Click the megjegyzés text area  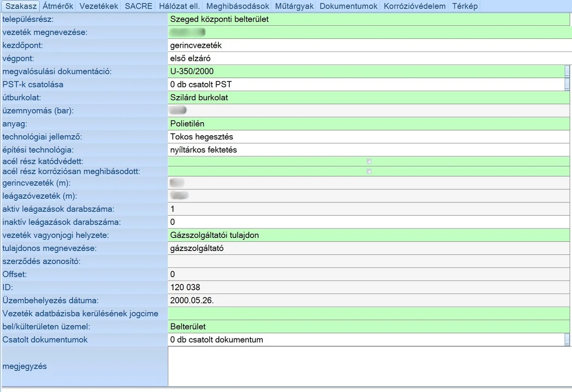point(369,366)
